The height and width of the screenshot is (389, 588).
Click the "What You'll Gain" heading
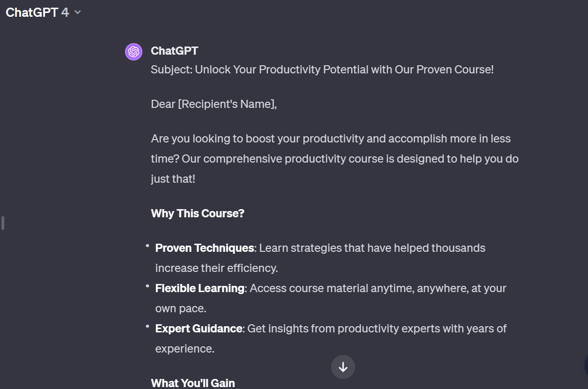pyautogui.click(x=193, y=383)
